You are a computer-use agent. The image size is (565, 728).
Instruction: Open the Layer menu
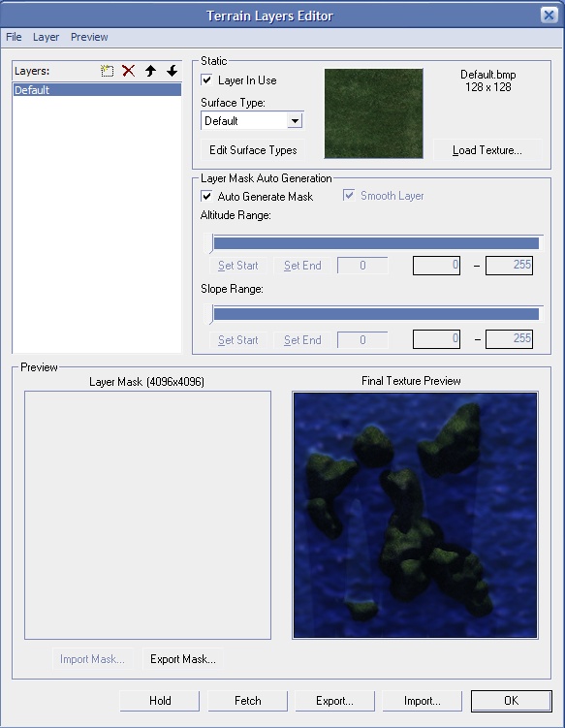point(46,37)
